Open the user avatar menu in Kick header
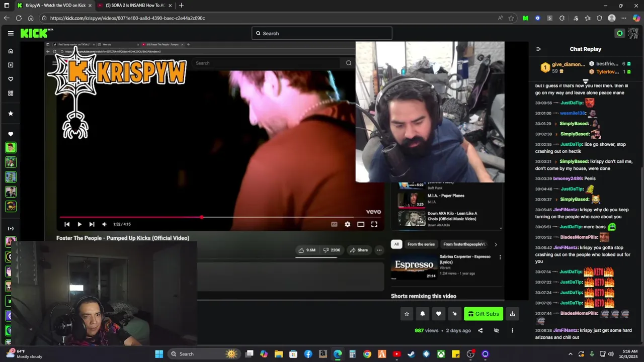 pyautogui.click(x=633, y=33)
